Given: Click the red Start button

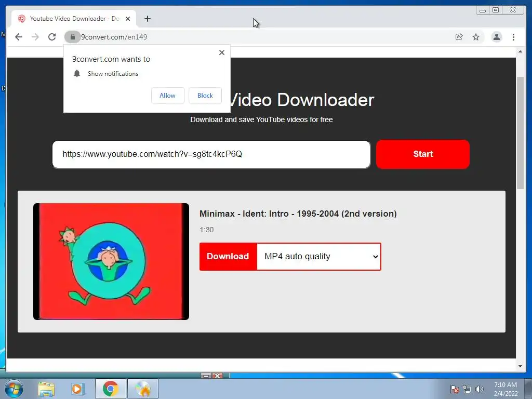Looking at the screenshot, I should (x=423, y=154).
